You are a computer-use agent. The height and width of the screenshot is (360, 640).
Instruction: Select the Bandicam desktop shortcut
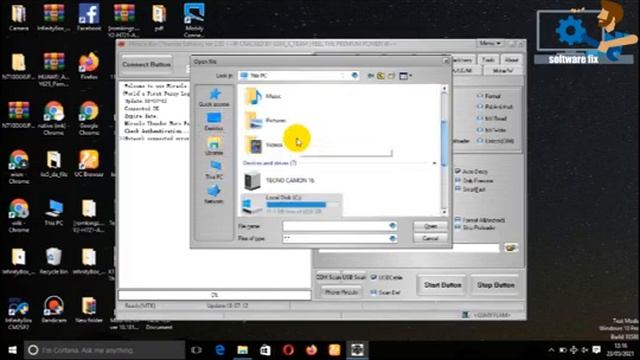click(x=54, y=310)
